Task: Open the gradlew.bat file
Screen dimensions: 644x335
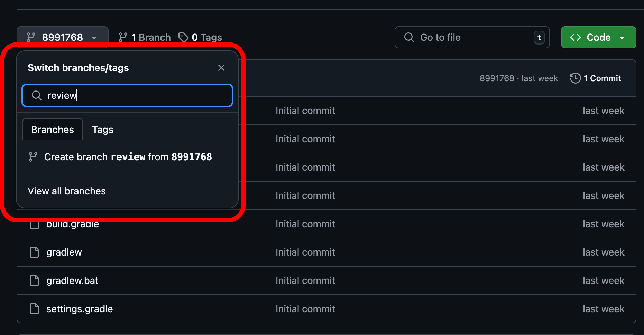Action: tap(72, 280)
